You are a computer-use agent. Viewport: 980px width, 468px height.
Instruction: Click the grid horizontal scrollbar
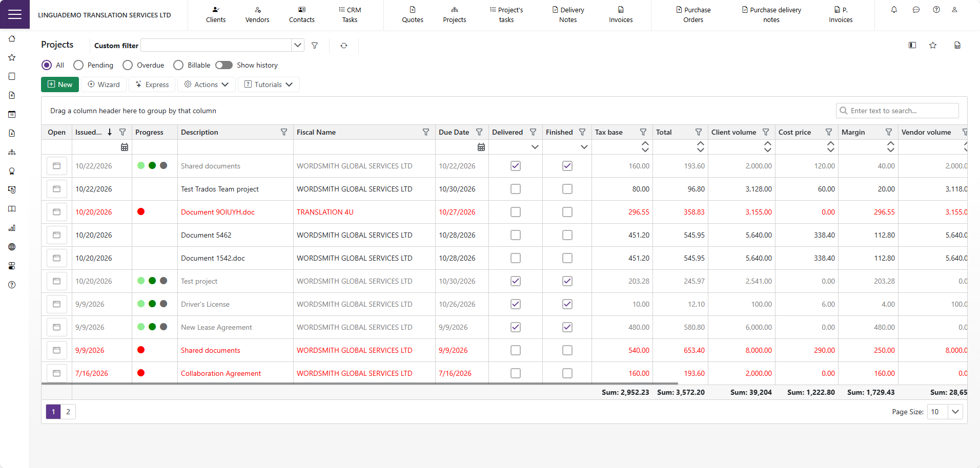[360, 383]
